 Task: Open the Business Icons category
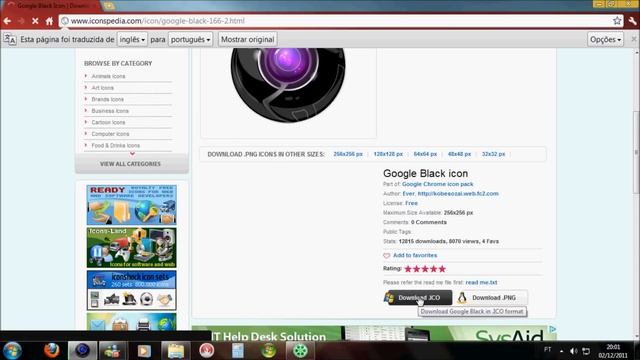click(x=110, y=111)
